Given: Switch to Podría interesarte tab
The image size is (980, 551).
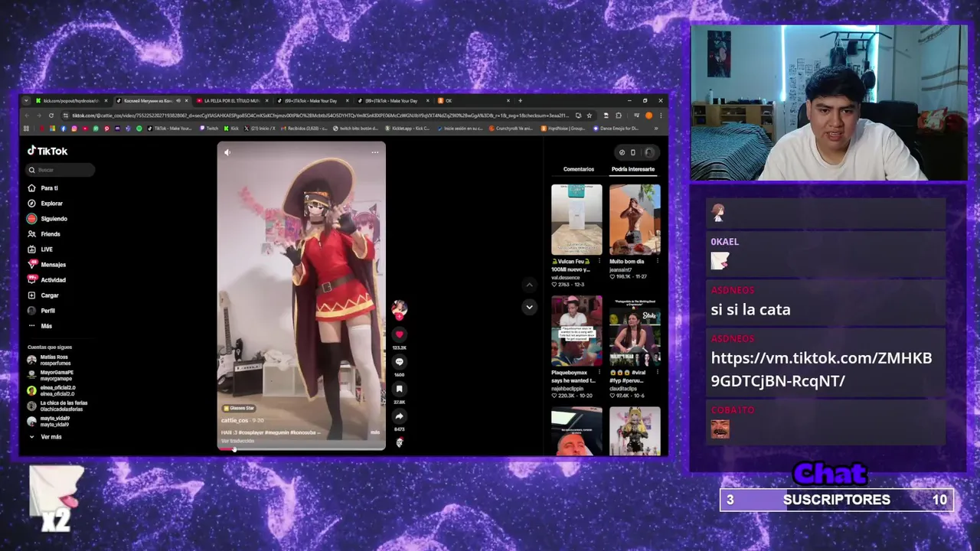Looking at the screenshot, I should pos(633,169).
